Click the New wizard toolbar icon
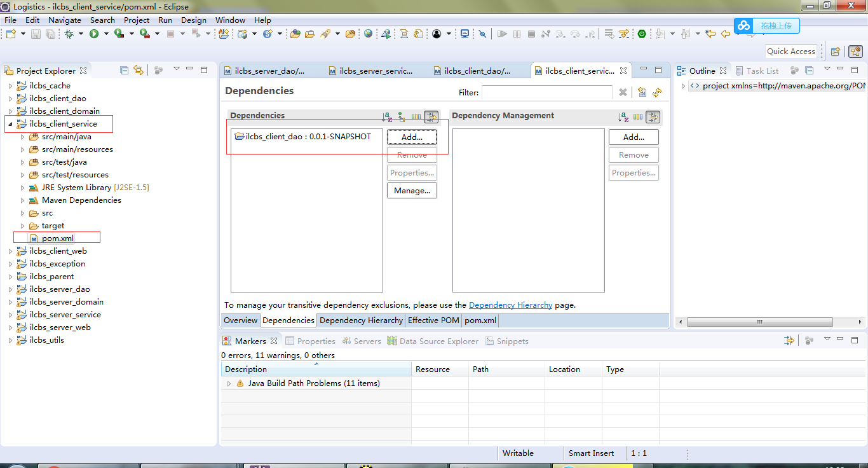This screenshot has height=468, width=868. (11, 34)
